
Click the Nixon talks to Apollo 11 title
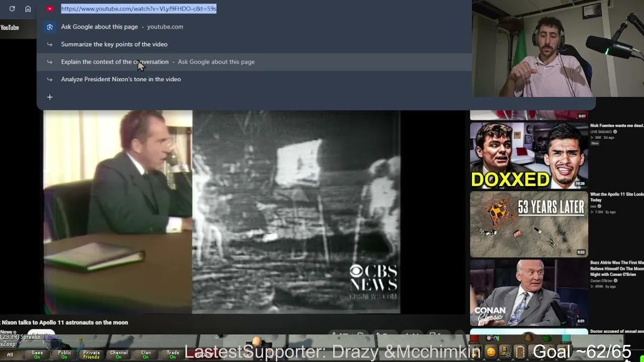[x=64, y=322]
